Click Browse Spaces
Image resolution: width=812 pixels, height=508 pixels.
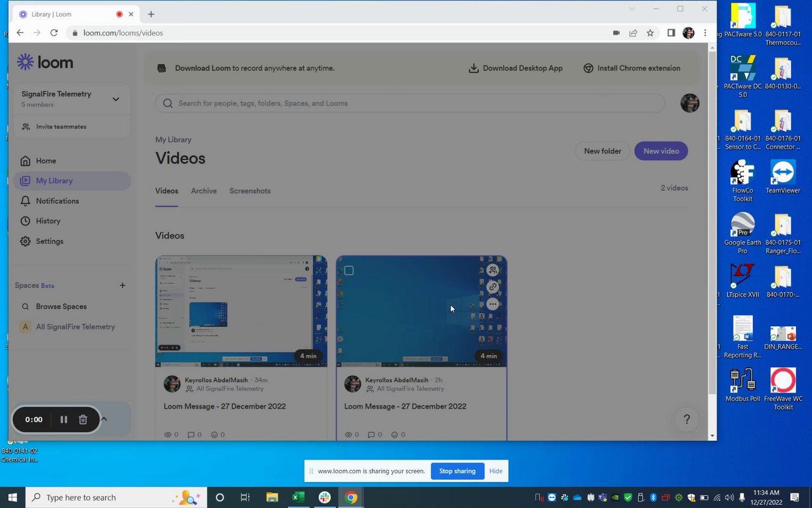pyautogui.click(x=61, y=306)
